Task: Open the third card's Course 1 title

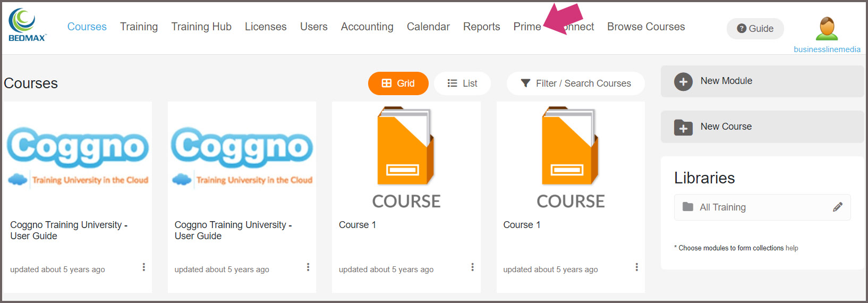Action: click(x=358, y=225)
